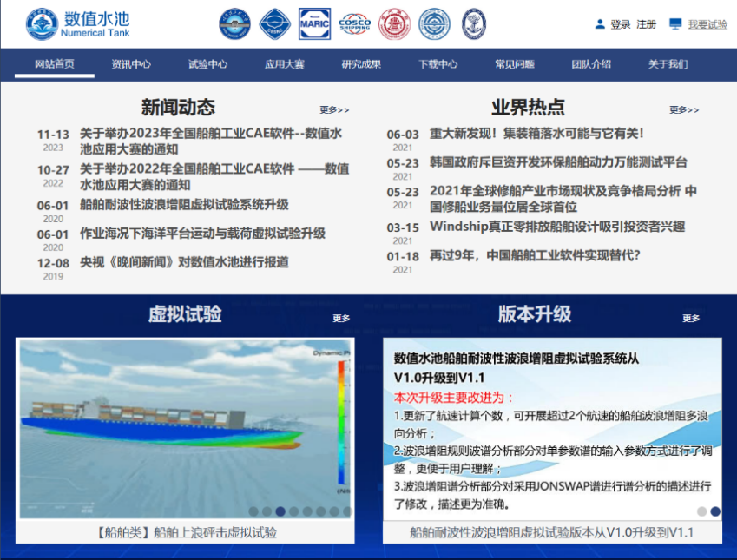Click the COSCO Shipping logo
737x560 pixels.
pyautogui.click(x=354, y=24)
